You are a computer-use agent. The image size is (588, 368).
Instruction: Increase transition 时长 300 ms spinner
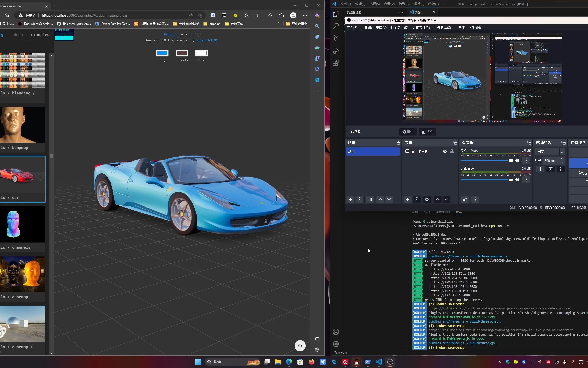[561, 159]
